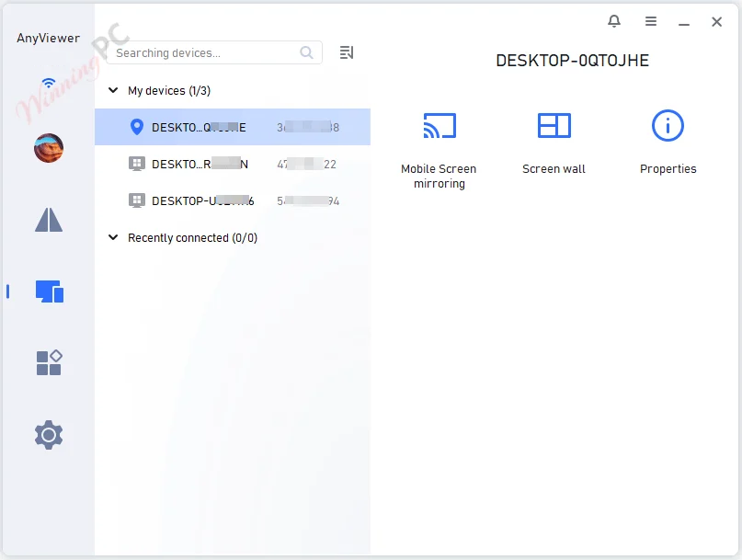Select the highlighted DESKTO...E device row
The width and height of the screenshot is (742, 560).
[x=233, y=127]
